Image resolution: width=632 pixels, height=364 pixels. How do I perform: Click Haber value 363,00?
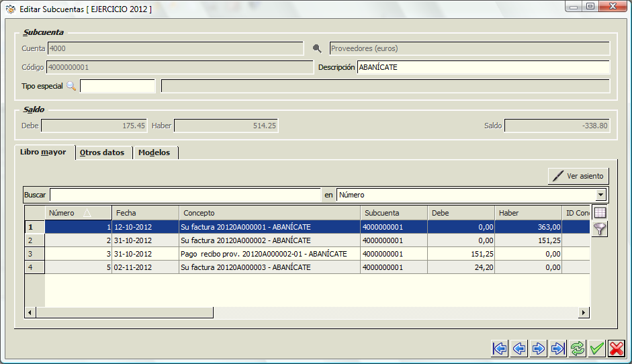pos(529,227)
